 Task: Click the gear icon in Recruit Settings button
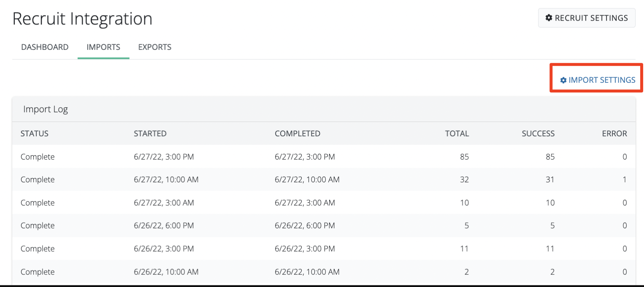pos(549,18)
